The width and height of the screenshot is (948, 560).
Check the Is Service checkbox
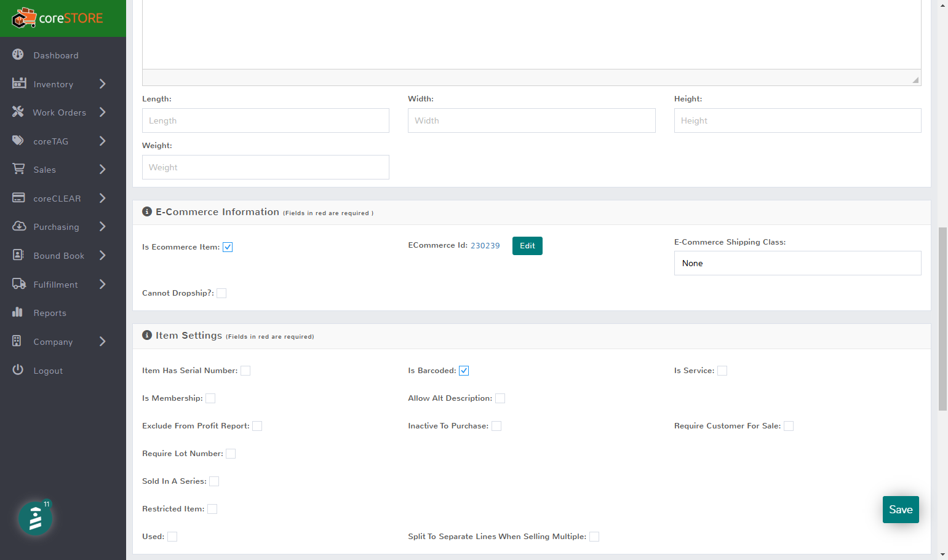tap(722, 371)
